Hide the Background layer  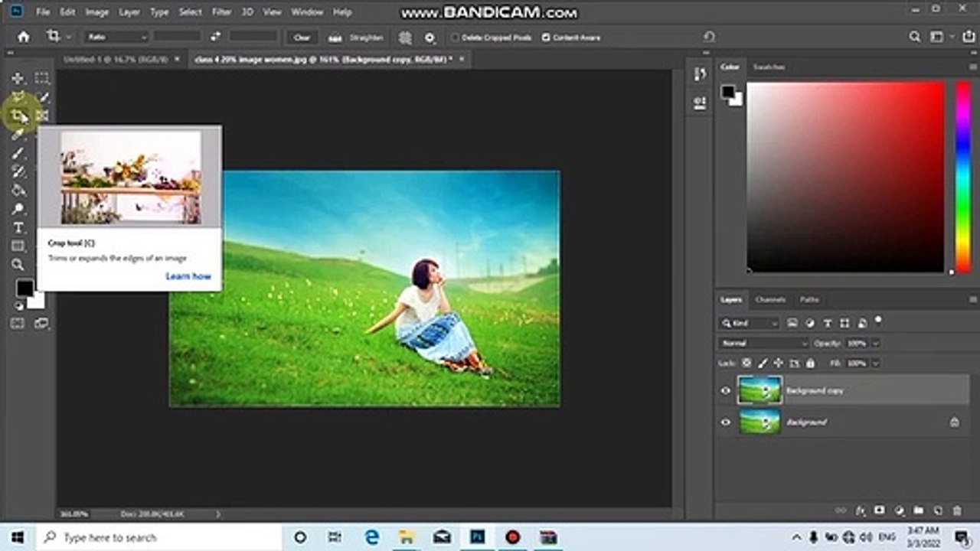726,422
